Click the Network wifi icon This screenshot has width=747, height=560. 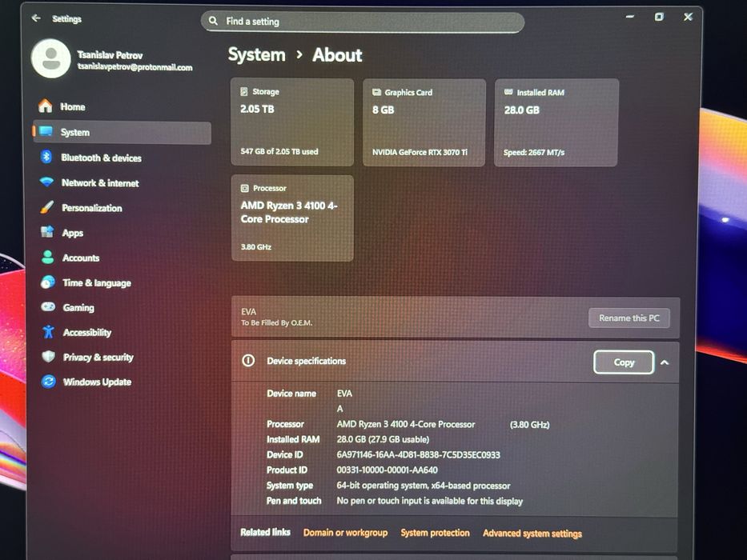(x=46, y=182)
